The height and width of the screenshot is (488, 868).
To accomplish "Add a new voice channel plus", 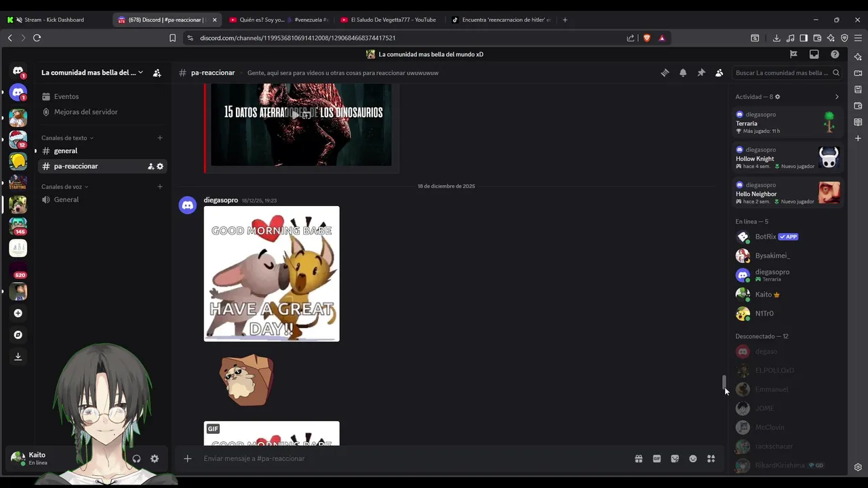I will (160, 186).
